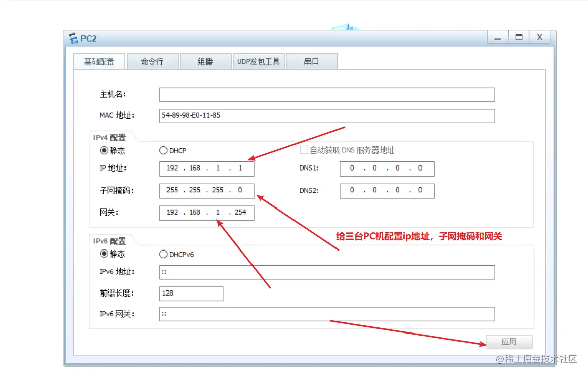
Task: Select IPv4 静态 radio button
Action: click(x=104, y=150)
